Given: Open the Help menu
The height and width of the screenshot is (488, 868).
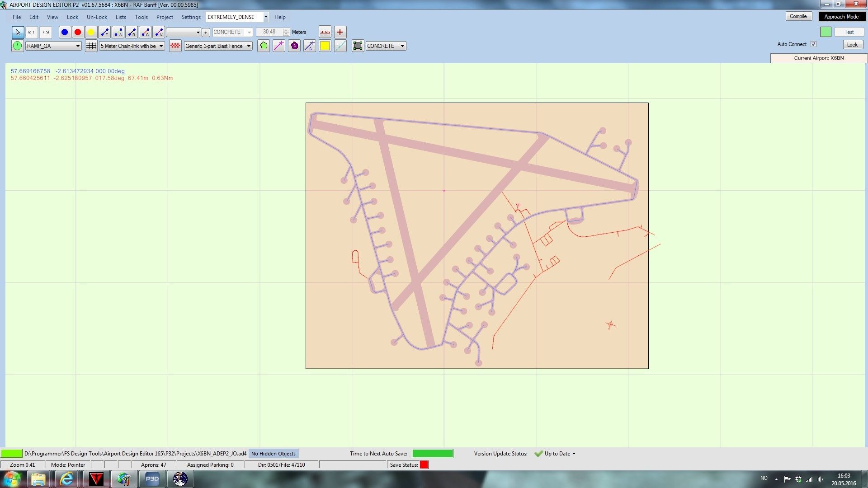Looking at the screenshot, I should pos(280,17).
